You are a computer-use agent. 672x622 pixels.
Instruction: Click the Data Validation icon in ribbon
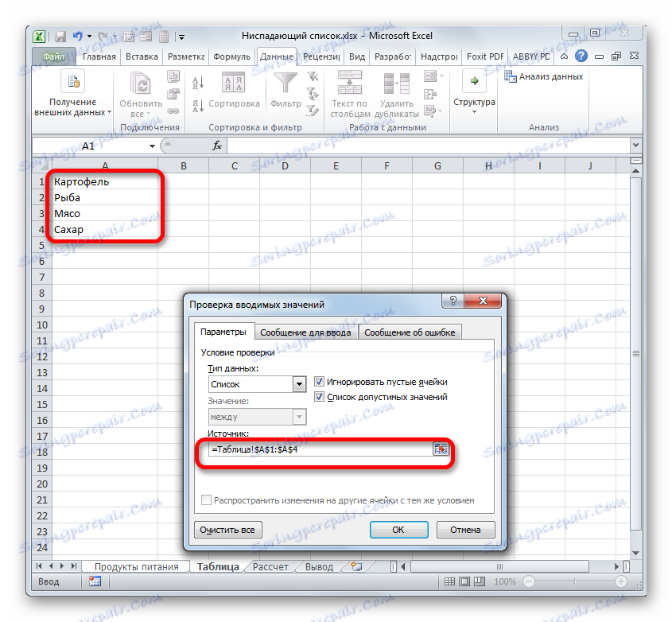(x=430, y=76)
